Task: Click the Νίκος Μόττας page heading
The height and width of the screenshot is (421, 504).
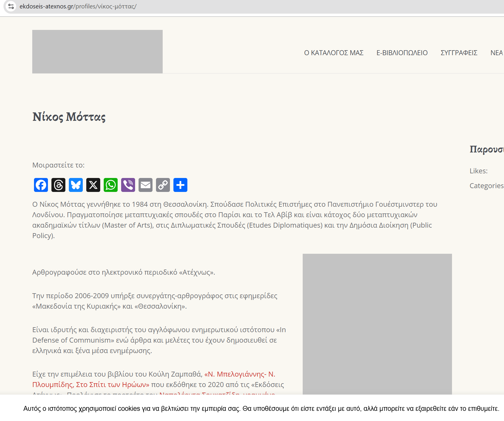Action: point(69,117)
